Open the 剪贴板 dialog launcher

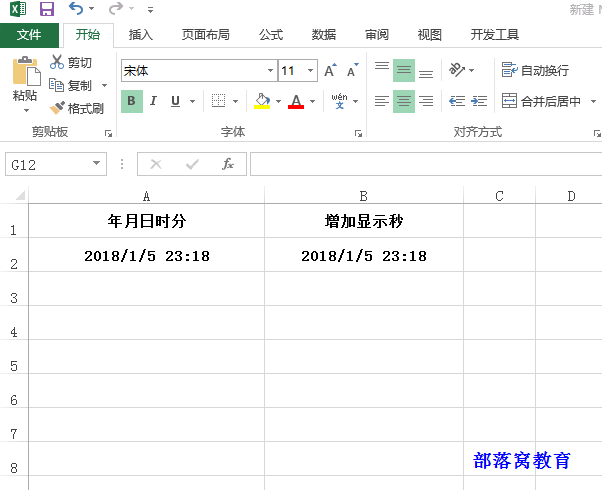click(109, 133)
